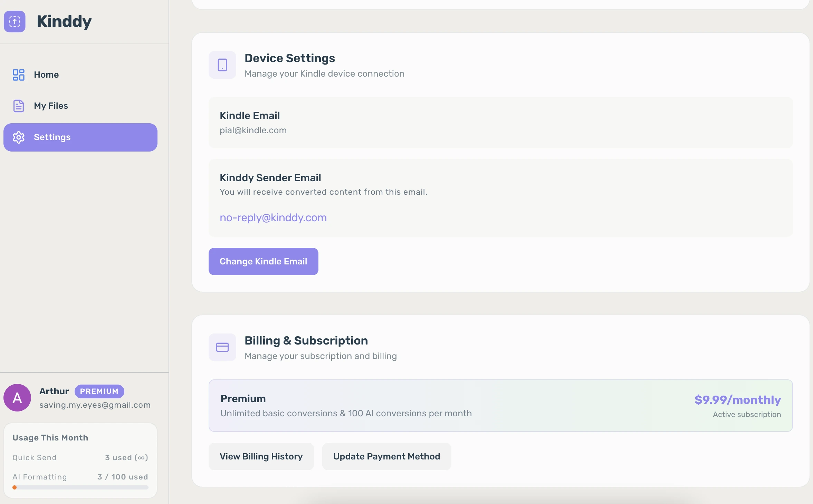Click the Settings gear icon
Image resolution: width=813 pixels, height=504 pixels.
point(19,137)
